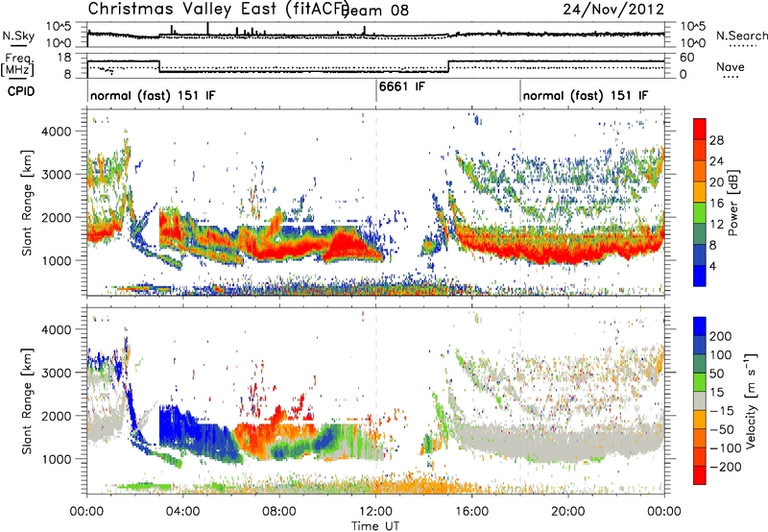Click the "16:00" time axis label
Viewport: 768px width, 532px height.
[471, 512]
